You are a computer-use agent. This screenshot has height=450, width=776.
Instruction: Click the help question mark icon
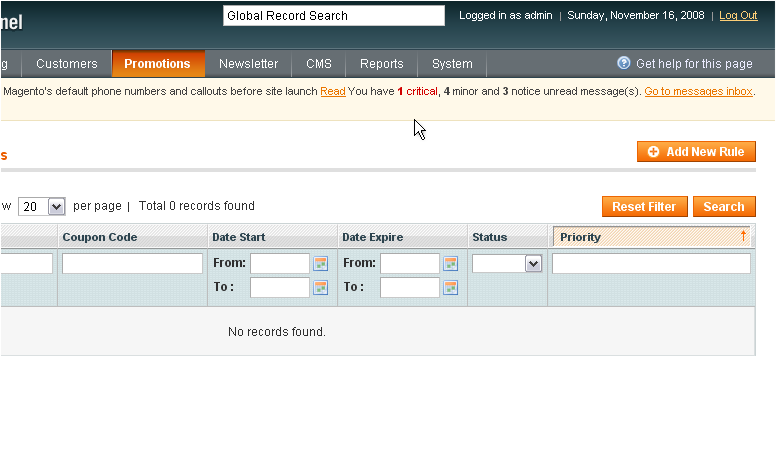point(624,63)
